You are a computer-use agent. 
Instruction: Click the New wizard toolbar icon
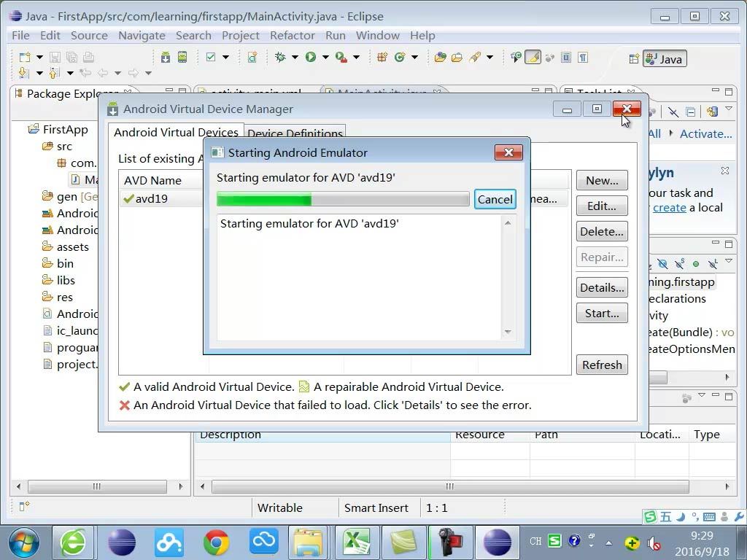pyautogui.click(x=25, y=57)
